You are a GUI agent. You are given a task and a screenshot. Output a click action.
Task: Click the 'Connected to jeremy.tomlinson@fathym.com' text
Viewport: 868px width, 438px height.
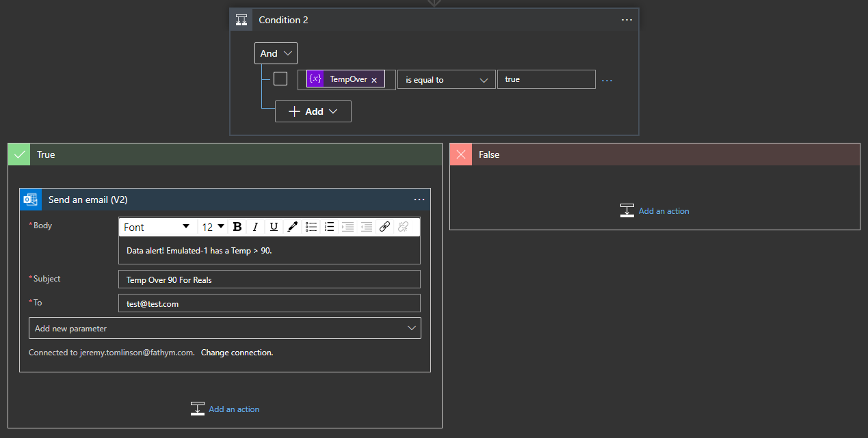pyautogui.click(x=111, y=353)
